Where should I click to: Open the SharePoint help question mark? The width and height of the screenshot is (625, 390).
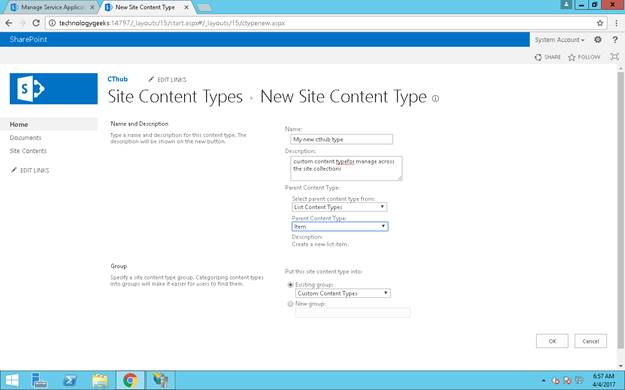tap(615, 39)
